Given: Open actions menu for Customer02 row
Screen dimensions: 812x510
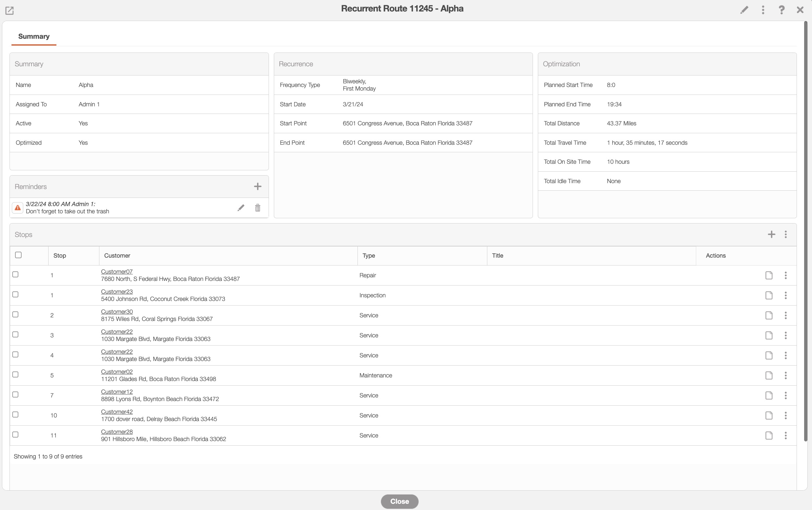Looking at the screenshot, I should click(x=785, y=375).
